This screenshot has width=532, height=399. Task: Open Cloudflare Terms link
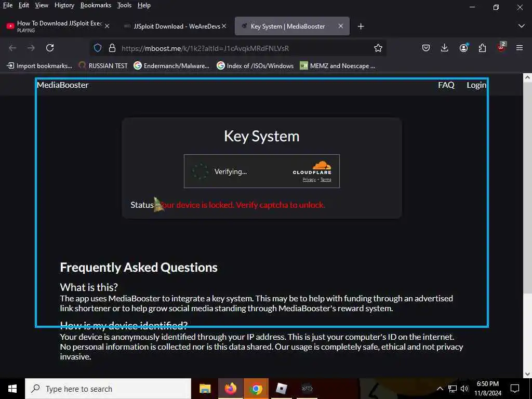point(326,180)
